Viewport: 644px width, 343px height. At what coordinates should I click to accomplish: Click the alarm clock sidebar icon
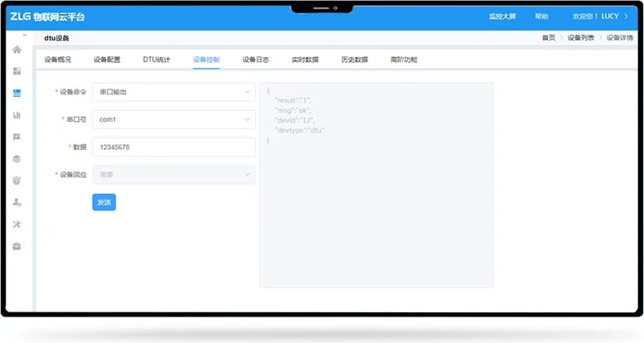pyautogui.click(x=17, y=180)
